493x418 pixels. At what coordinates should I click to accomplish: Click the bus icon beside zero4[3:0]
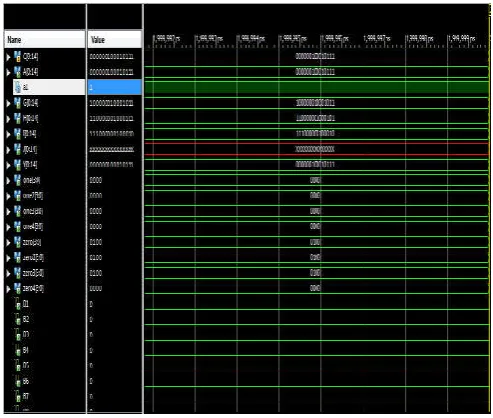(17, 288)
